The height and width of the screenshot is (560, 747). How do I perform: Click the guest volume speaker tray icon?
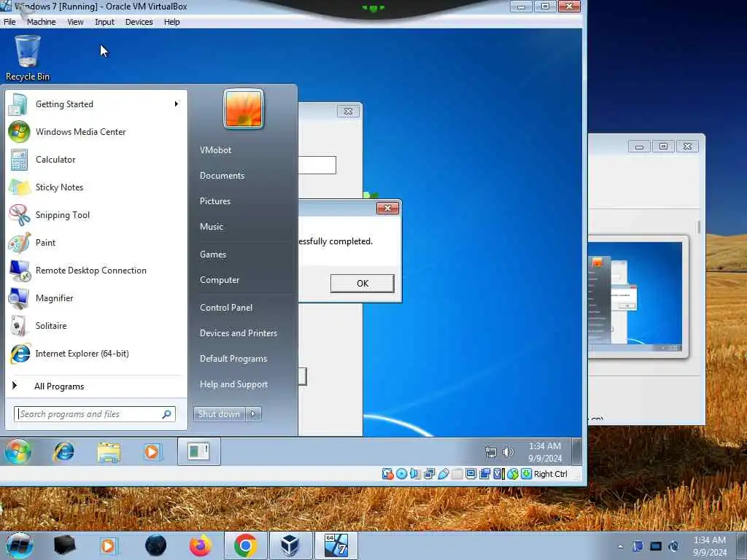(x=508, y=451)
